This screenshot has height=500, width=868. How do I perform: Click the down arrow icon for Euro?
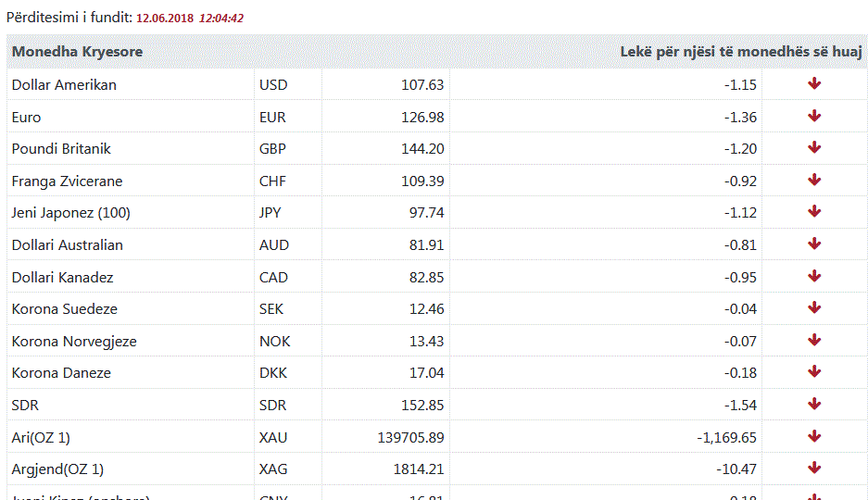coord(814,116)
